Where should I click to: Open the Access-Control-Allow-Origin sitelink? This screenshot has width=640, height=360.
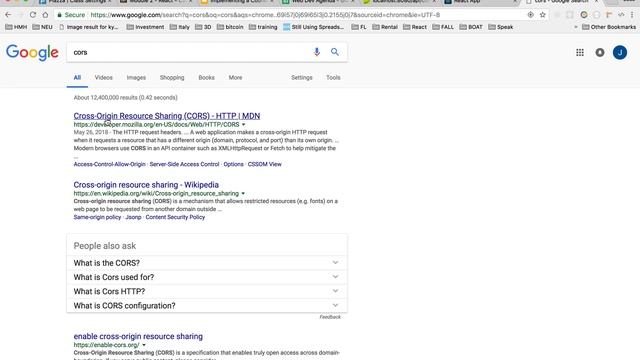(109, 164)
